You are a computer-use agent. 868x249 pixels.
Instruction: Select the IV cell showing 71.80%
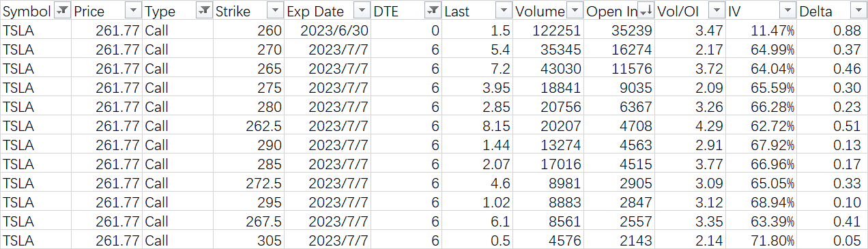click(762, 241)
